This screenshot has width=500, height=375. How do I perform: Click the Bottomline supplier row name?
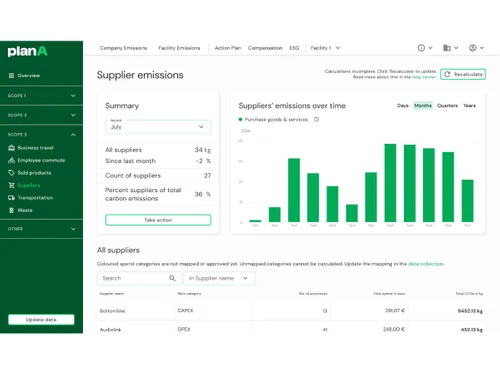point(112,311)
